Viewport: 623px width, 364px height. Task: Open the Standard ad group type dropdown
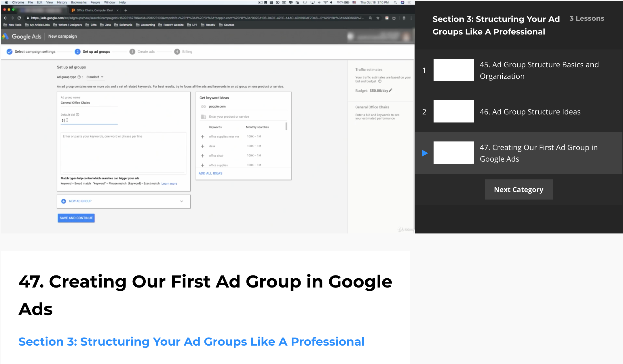point(95,77)
